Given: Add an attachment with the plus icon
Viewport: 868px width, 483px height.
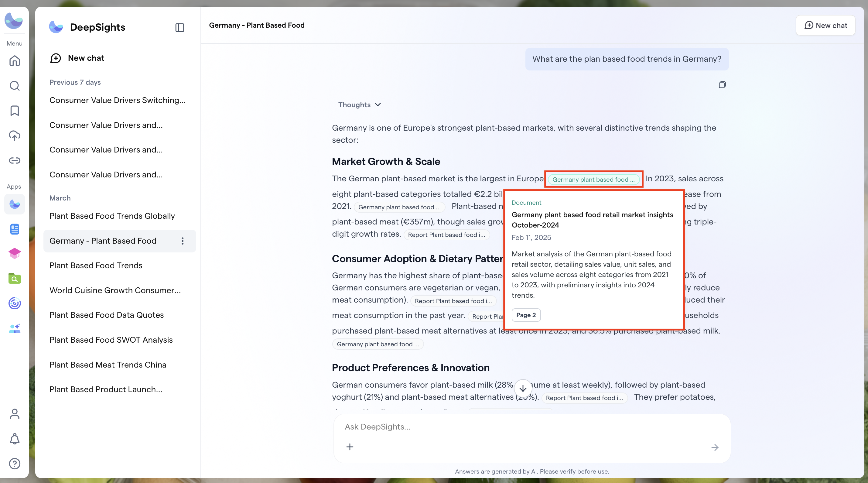Looking at the screenshot, I should point(350,447).
